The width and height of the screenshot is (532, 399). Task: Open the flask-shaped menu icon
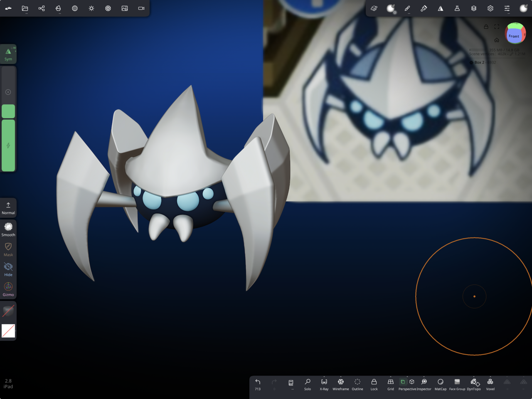(457, 8)
